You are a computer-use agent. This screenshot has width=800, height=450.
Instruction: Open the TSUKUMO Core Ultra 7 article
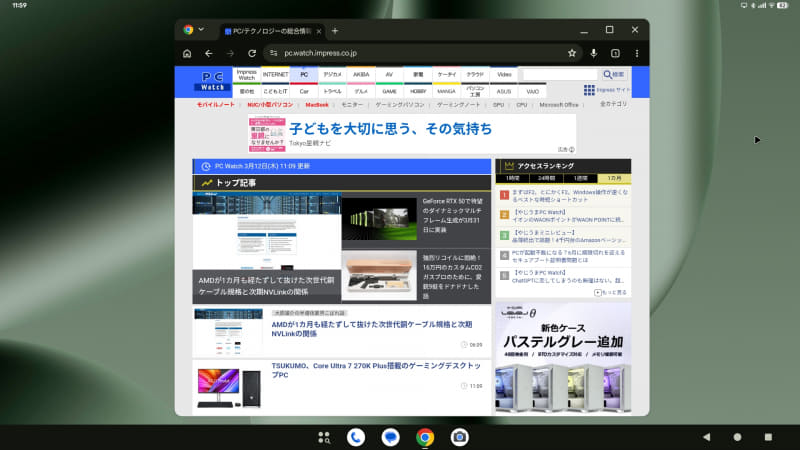376,370
